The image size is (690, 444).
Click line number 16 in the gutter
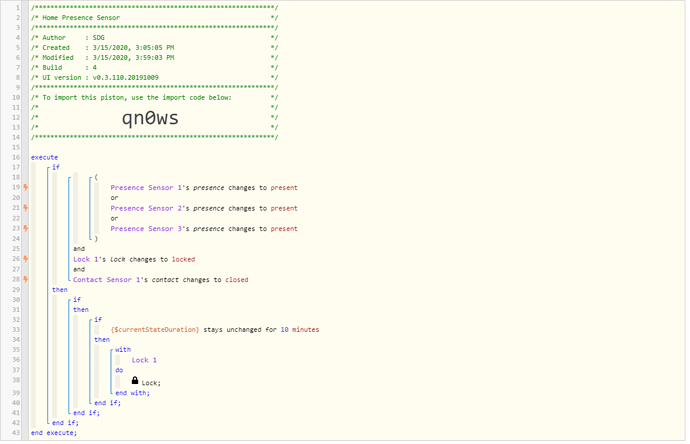coord(16,157)
